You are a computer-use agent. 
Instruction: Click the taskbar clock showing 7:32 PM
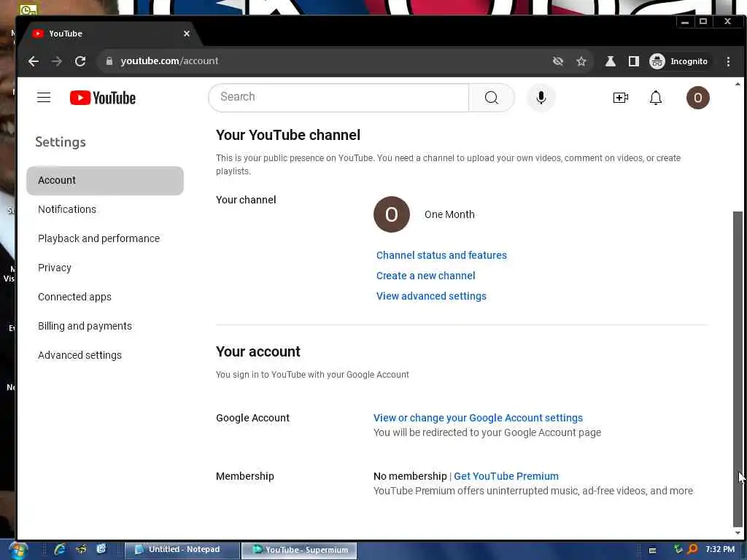720,549
